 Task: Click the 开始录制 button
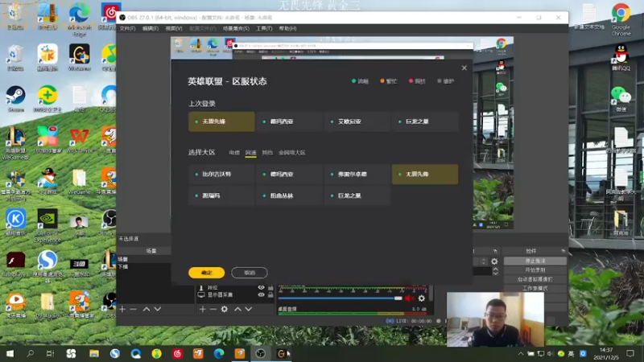[x=535, y=270]
